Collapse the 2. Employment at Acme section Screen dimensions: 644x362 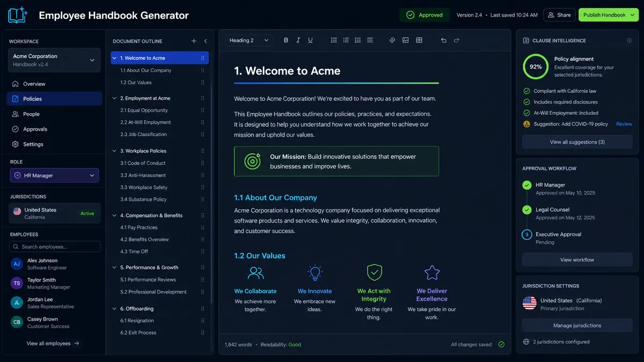click(x=114, y=98)
